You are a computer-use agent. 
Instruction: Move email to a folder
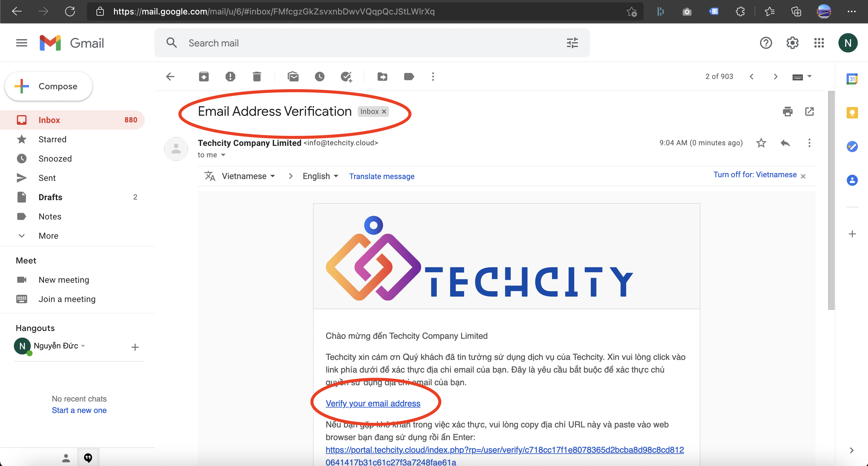coord(382,77)
